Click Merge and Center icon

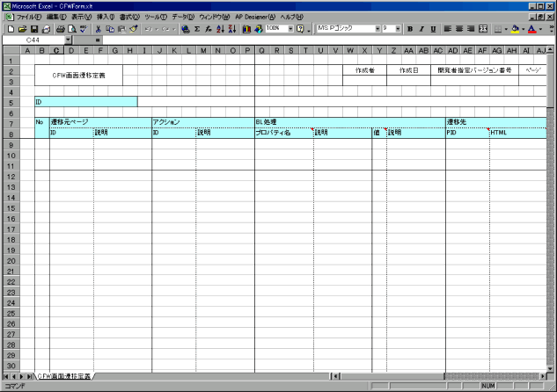tap(483, 29)
